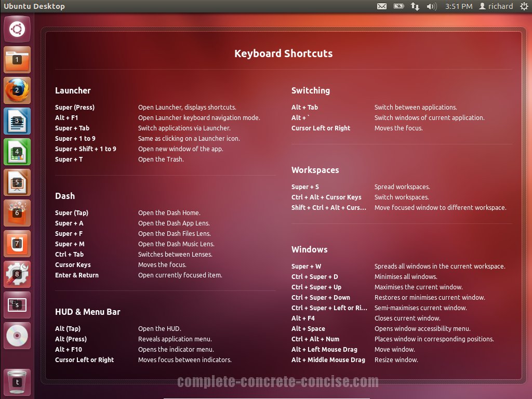Open the network up/down arrows indicator
Viewport: 532px width, 399px height.
click(x=415, y=6)
